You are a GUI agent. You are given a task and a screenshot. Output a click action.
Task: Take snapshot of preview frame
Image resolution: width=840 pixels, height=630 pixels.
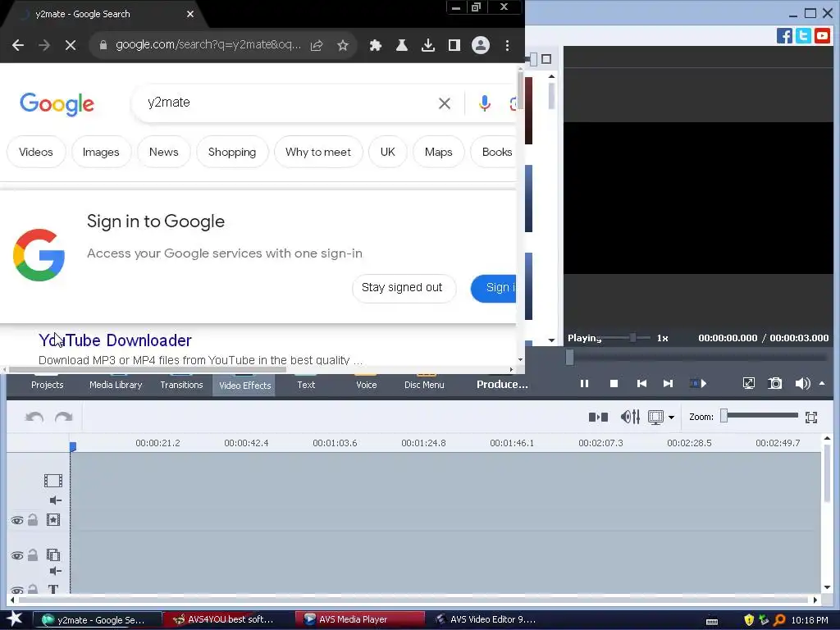tap(774, 384)
